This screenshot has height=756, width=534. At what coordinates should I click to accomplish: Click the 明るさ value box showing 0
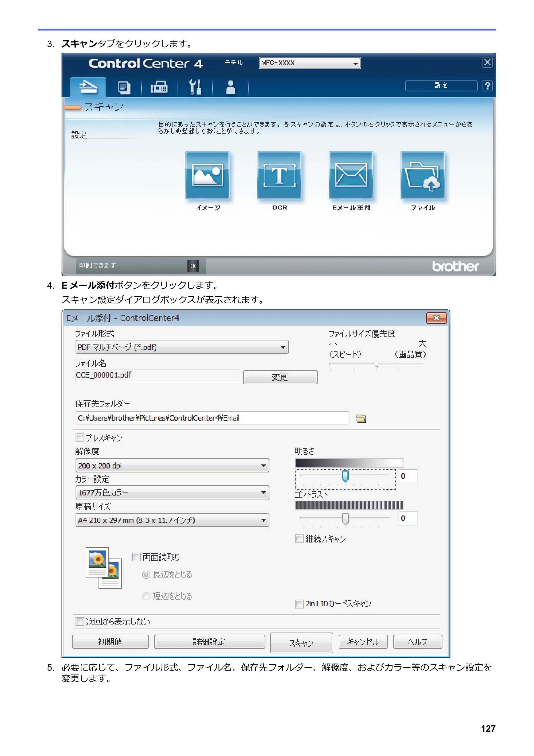(x=408, y=476)
